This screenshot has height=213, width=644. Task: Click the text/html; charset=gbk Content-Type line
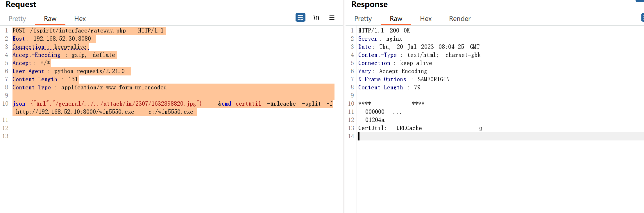pyautogui.click(x=419, y=55)
